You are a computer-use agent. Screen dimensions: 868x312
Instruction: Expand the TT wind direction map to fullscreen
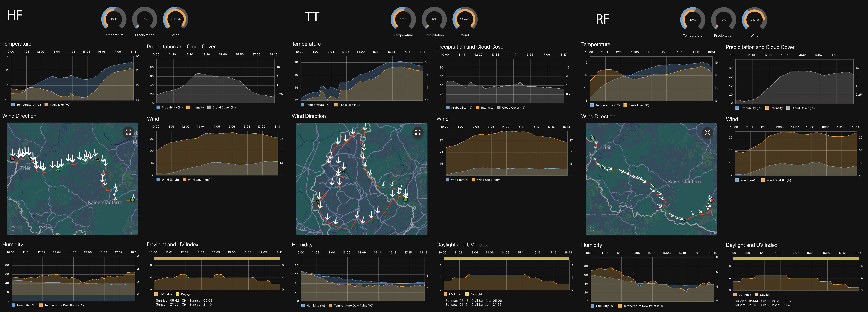(418, 132)
